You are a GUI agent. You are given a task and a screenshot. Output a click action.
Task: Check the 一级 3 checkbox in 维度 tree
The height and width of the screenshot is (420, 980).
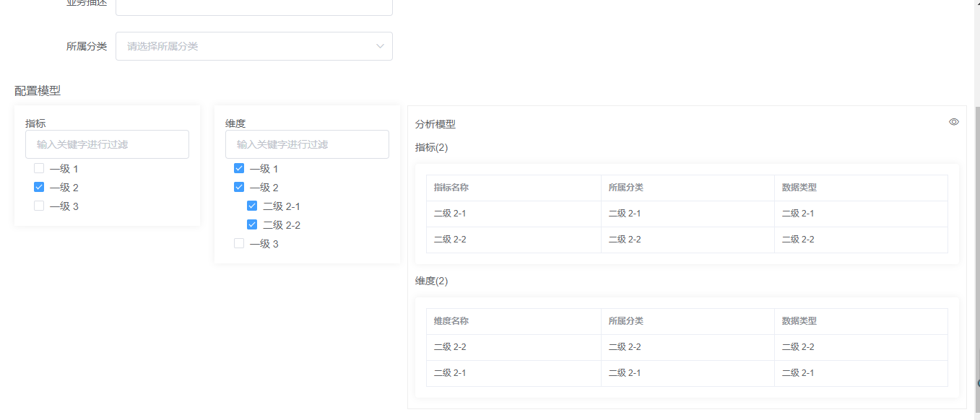(239, 243)
